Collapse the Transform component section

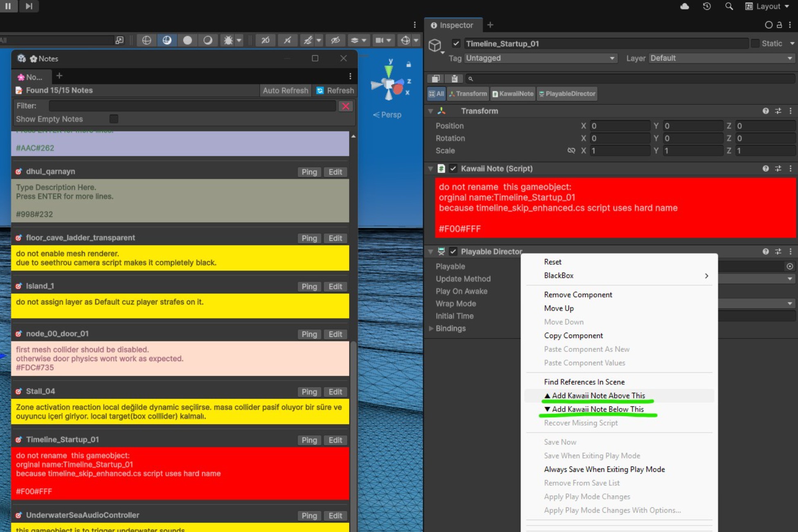(431, 110)
